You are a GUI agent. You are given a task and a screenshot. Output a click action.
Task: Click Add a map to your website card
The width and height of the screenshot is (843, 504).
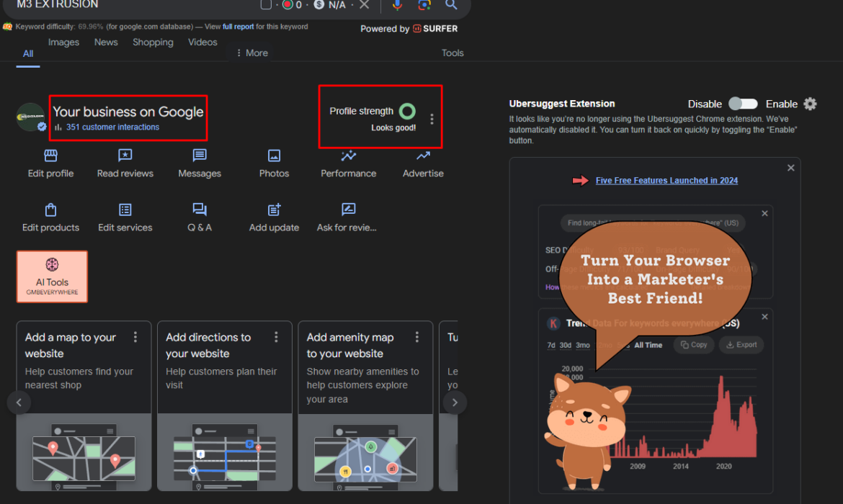click(84, 405)
